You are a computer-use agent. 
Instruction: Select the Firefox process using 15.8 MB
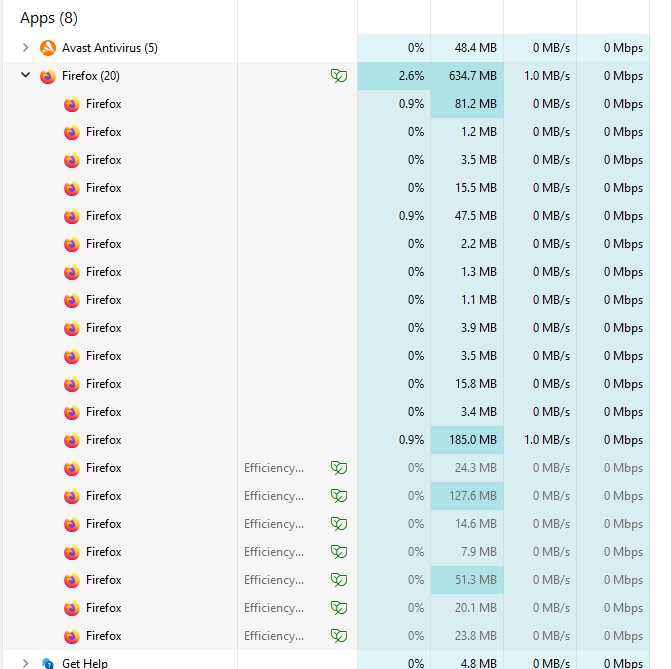[103, 384]
